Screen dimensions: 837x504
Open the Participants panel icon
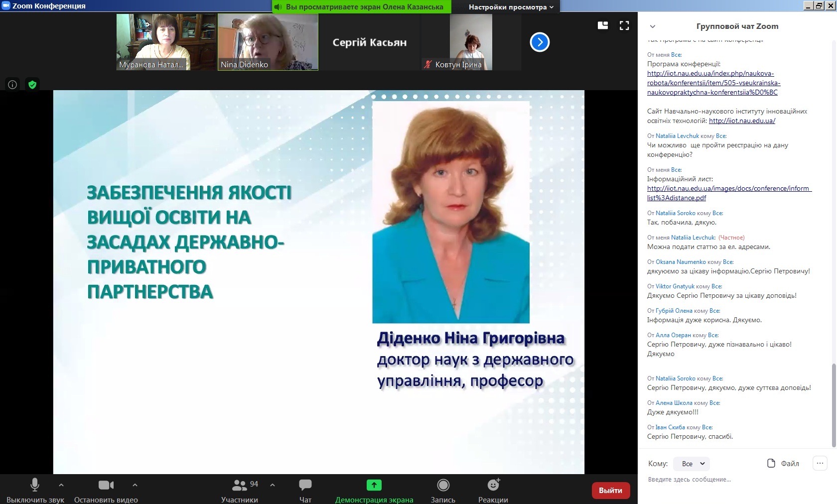[240, 485]
